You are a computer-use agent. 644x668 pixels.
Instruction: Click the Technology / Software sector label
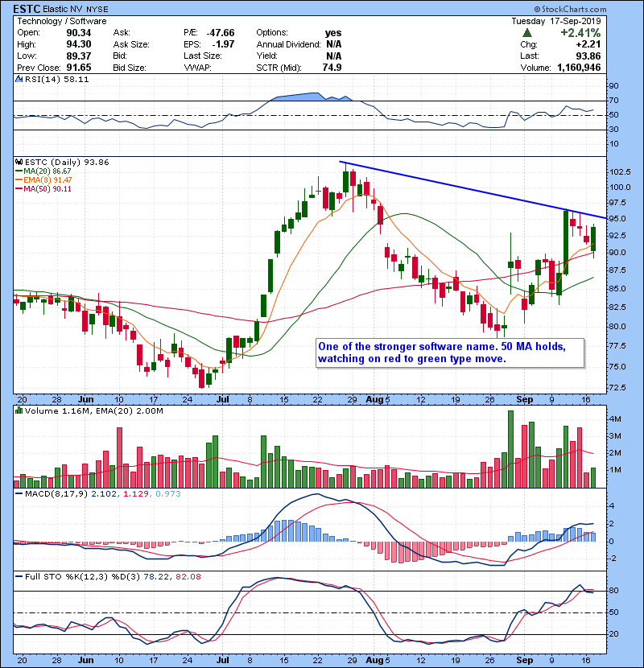(62, 21)
